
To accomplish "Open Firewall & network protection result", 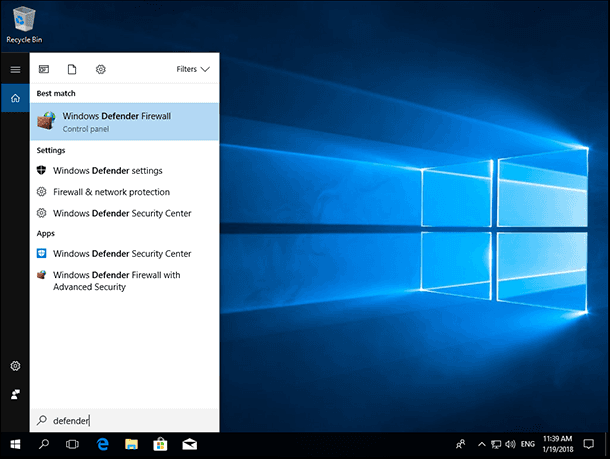I will [124, 192].
